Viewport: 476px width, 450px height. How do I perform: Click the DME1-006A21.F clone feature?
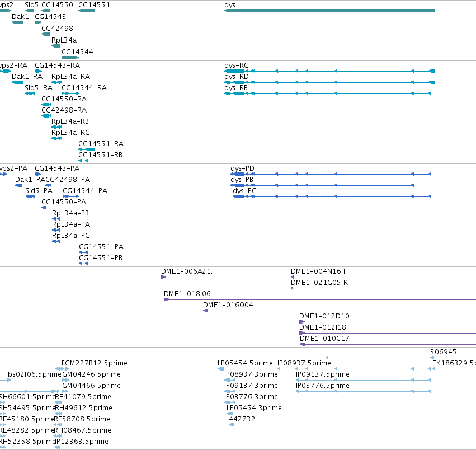point(163,277)
